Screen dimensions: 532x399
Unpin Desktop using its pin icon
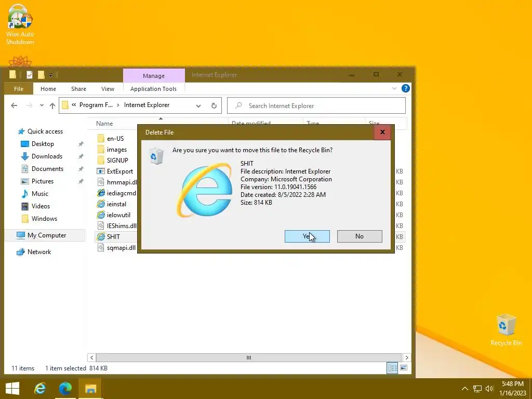click(x=81, y=144)
